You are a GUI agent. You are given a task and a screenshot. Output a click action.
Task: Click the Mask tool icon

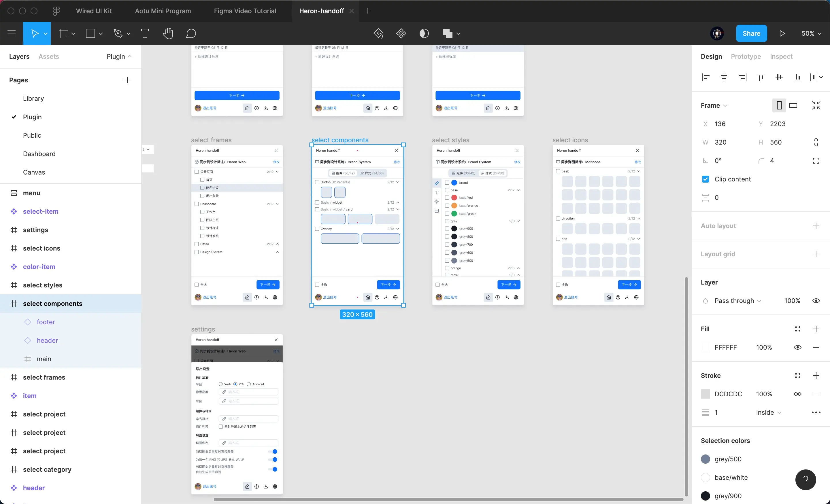point(424,33)
